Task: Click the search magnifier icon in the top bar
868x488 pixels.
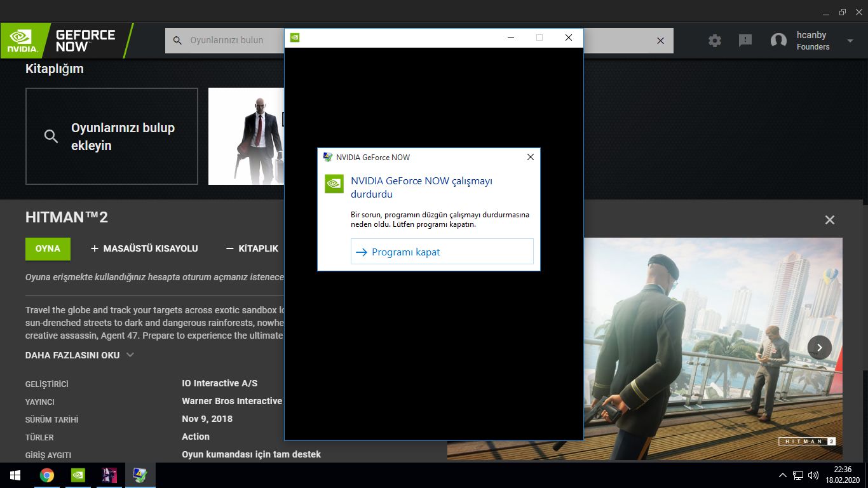Action: [178, 40]
